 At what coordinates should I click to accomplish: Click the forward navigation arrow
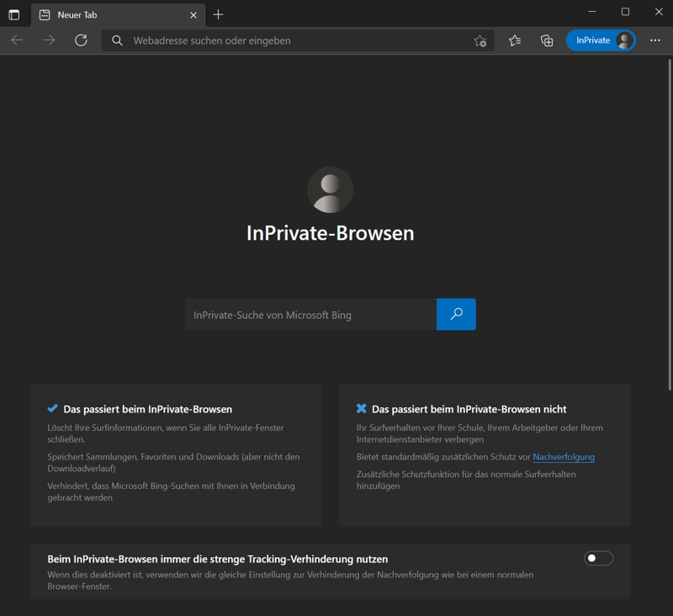[49, 40]
